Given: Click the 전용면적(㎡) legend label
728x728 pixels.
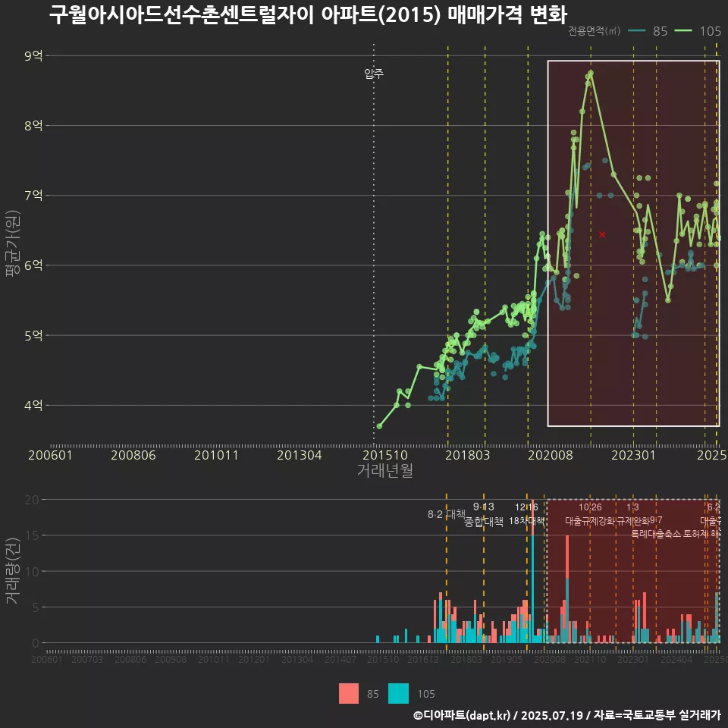Looking at the screenshot, I should point(594,31).
